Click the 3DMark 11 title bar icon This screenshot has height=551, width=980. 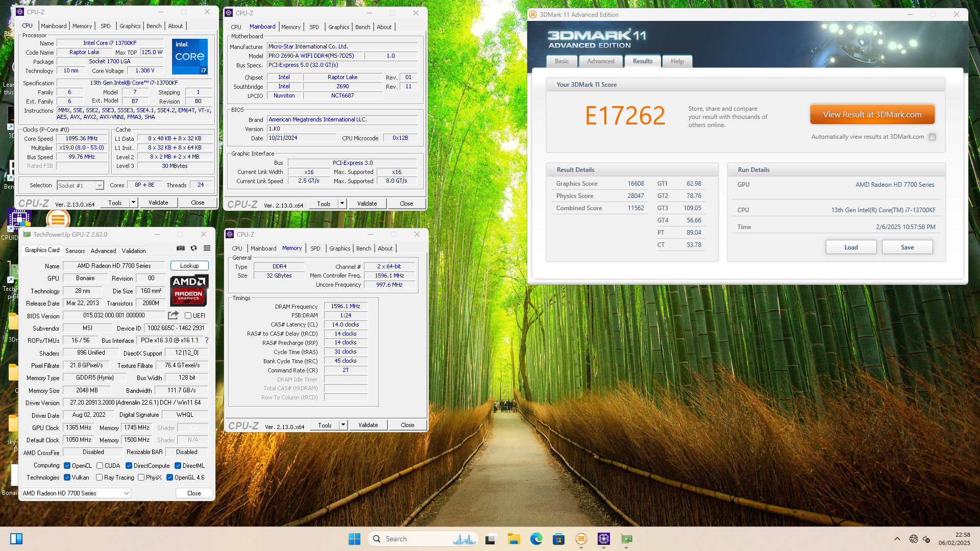coord(533,14)
